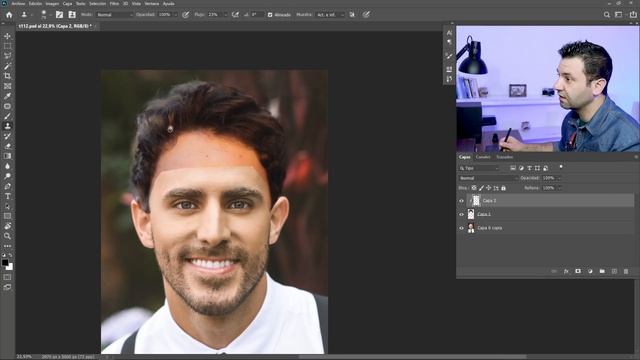Open the Flujo value dropdown

(x=226, y=15)
